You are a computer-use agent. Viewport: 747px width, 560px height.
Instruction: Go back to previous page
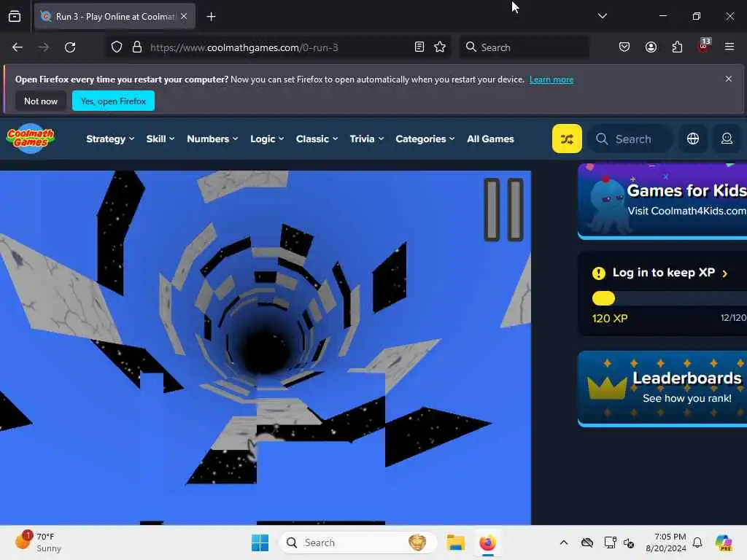point(18,47)
